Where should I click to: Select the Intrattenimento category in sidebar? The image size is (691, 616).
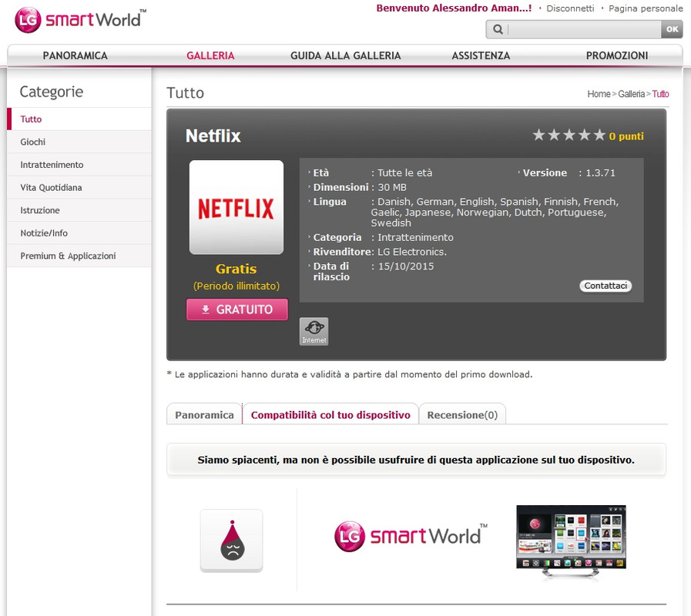pos(79,165)
